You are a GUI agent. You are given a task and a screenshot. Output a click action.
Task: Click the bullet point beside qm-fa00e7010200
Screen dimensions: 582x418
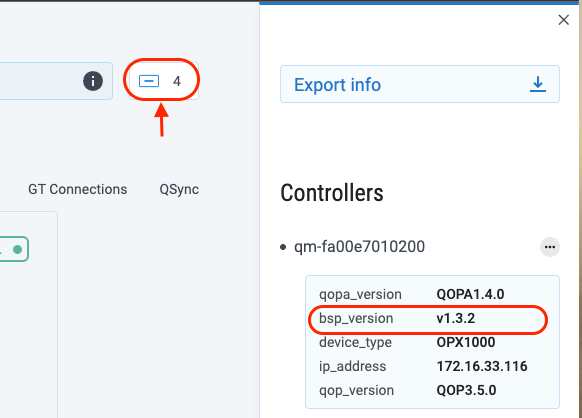click(283, 247)
